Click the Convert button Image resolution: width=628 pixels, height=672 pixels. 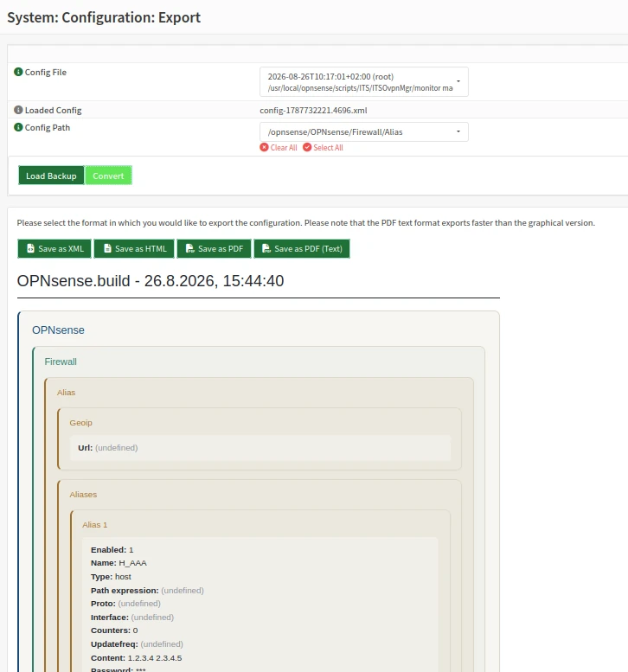(x=108, y=176)
